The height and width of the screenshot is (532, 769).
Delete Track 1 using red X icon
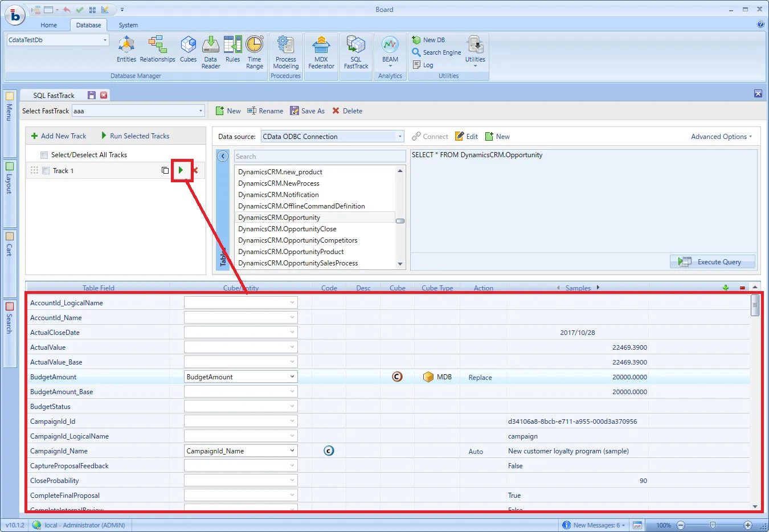point(195,170)
